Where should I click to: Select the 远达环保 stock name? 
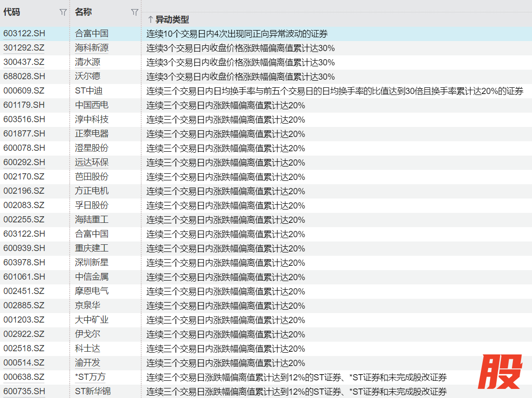(x=92, y=163)
